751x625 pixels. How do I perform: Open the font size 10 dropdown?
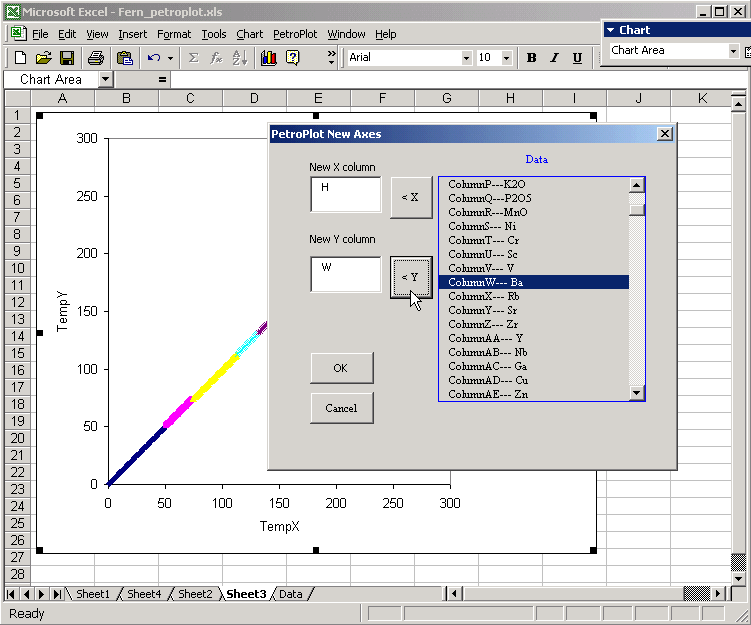(507, 58)
